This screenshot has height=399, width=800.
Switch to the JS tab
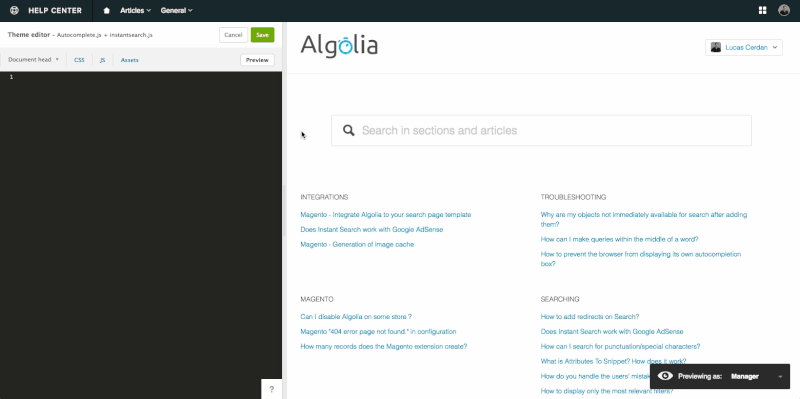pyautogui.click(x=102, y=60)
